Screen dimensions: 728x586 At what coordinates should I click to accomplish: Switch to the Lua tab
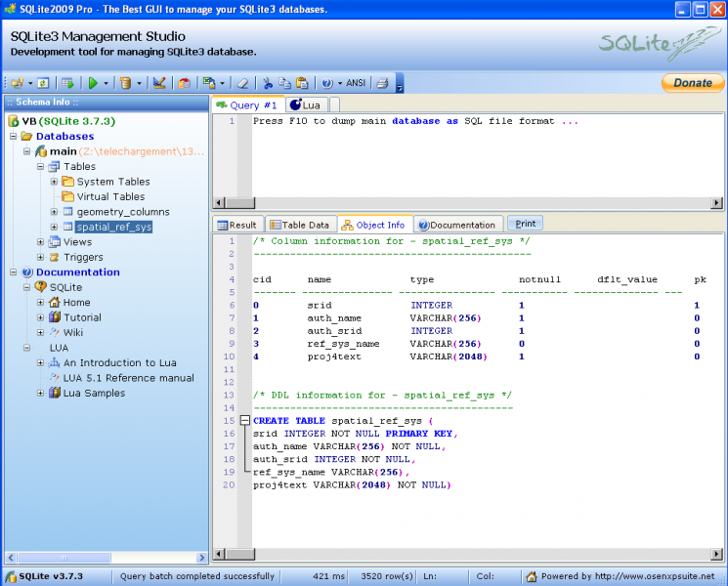click(306, 105)
